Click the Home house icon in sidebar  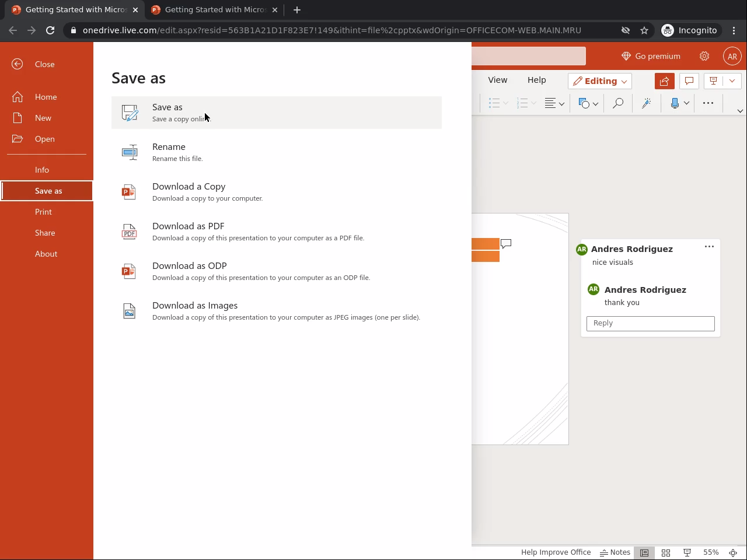point(18,97)
